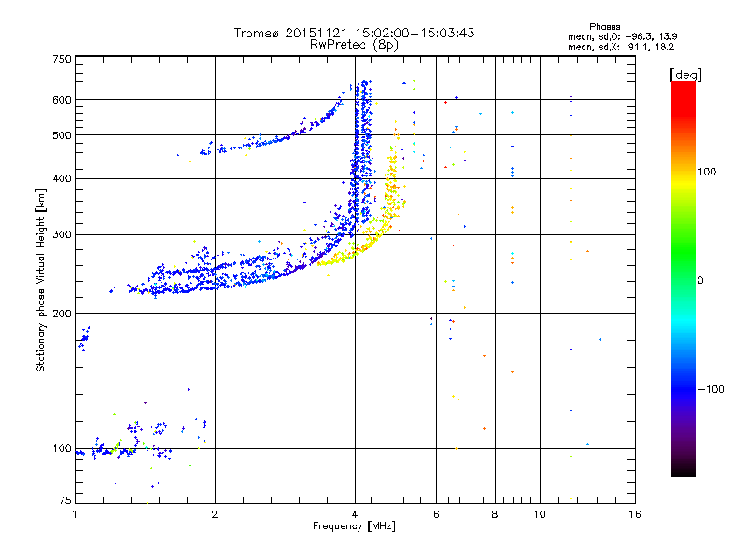
Task: Click the 'Phases' header text
Action: pos(604,27)
